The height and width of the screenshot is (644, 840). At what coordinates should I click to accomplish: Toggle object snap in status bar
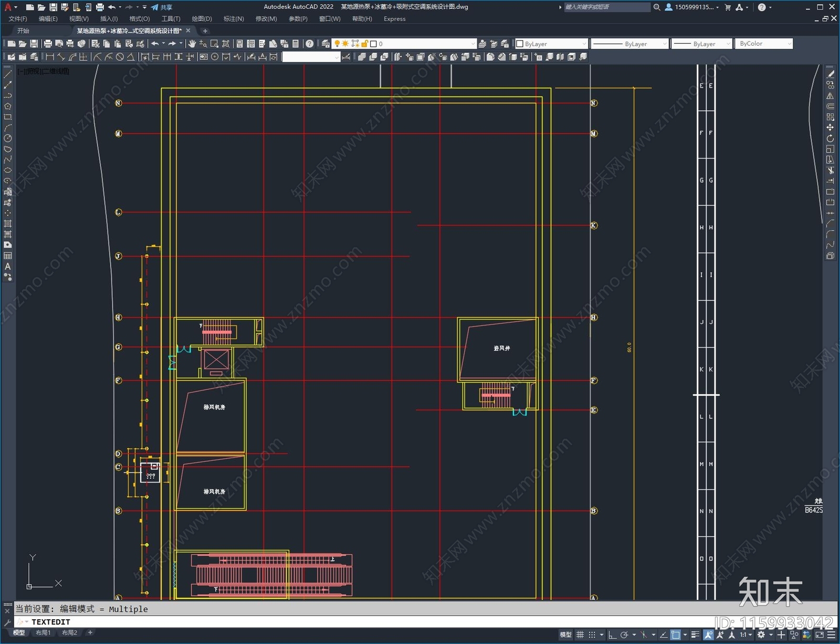pos(676,635)
